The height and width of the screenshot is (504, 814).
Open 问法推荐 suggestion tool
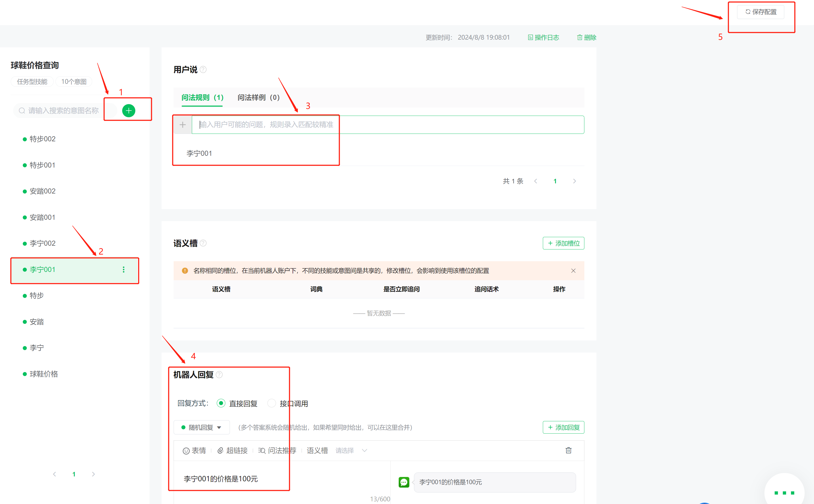tap(277, 451)
